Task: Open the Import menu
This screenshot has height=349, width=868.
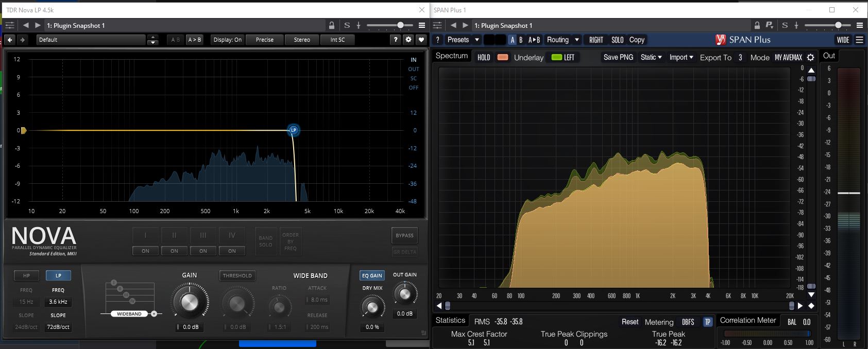Action: click(x=681, y=57)
